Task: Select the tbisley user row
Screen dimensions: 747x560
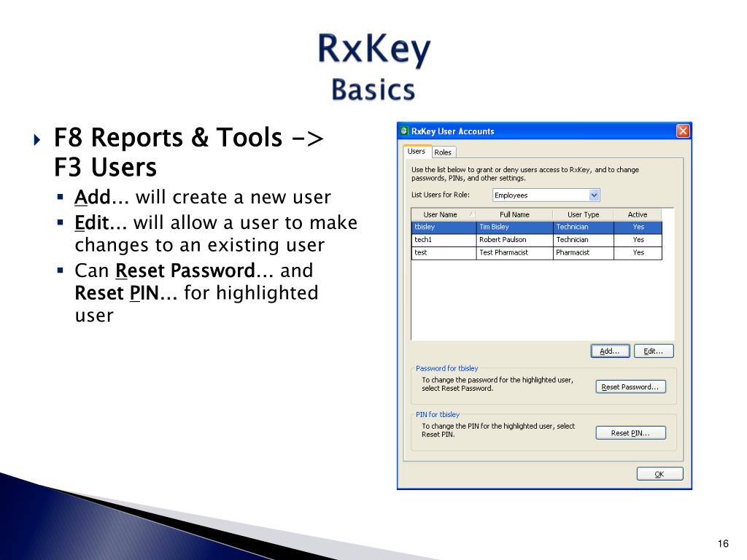Action: (536, 227)
